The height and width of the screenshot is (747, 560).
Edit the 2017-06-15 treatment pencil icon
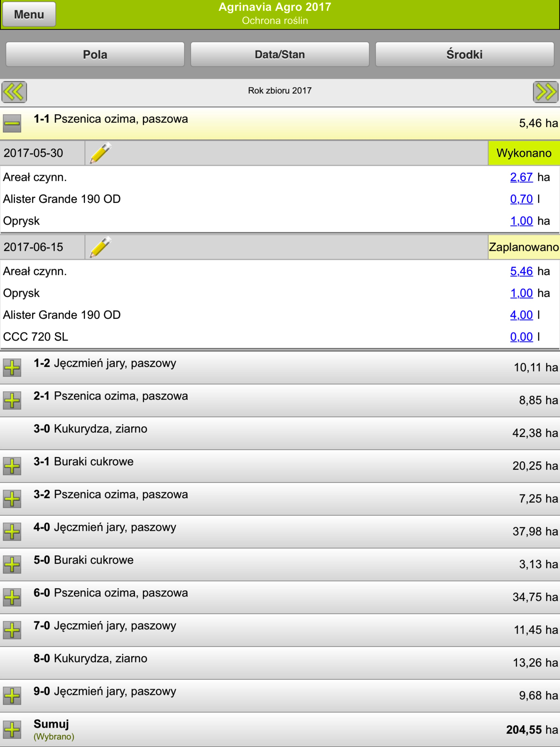[100, 247]
